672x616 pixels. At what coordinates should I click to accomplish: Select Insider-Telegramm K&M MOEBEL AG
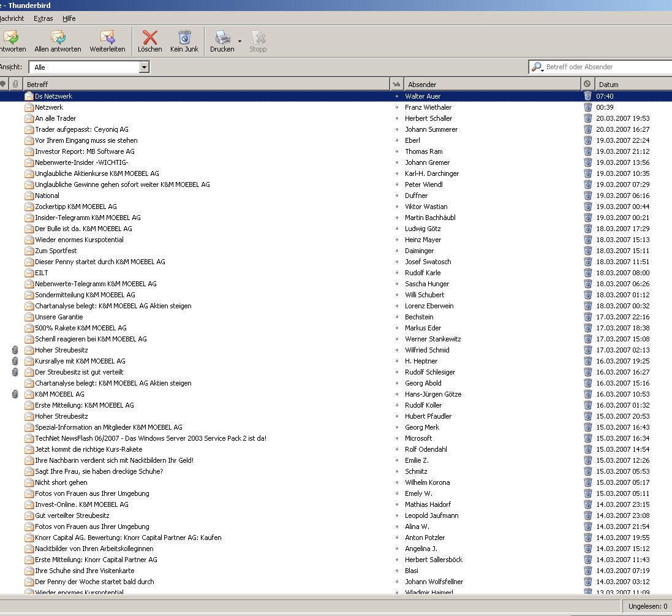(88, 218)
